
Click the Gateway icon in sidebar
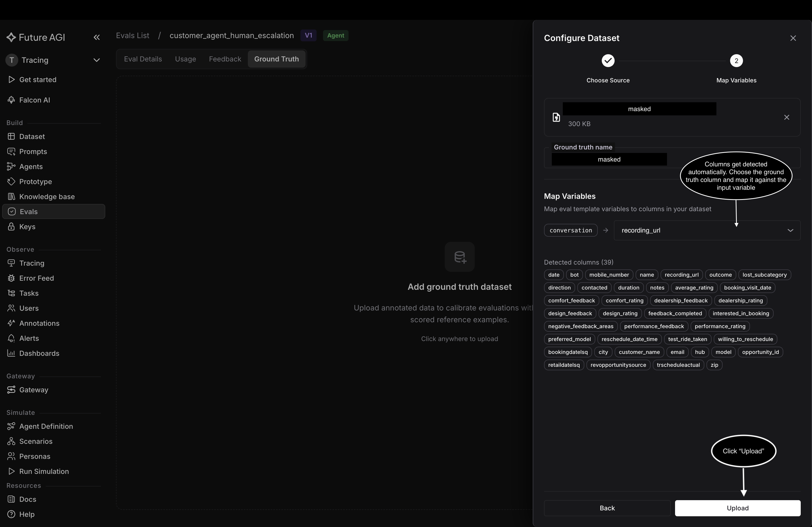click(11, 390)
